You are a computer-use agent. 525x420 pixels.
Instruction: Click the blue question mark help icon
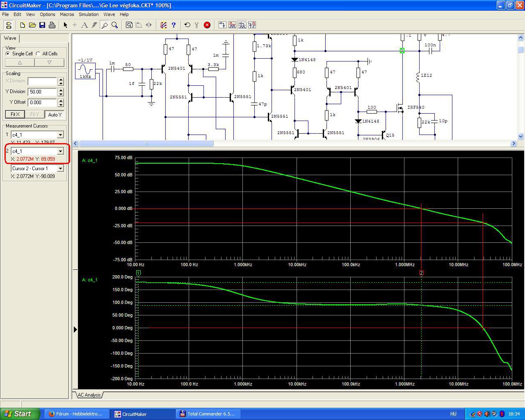[173, 25]
